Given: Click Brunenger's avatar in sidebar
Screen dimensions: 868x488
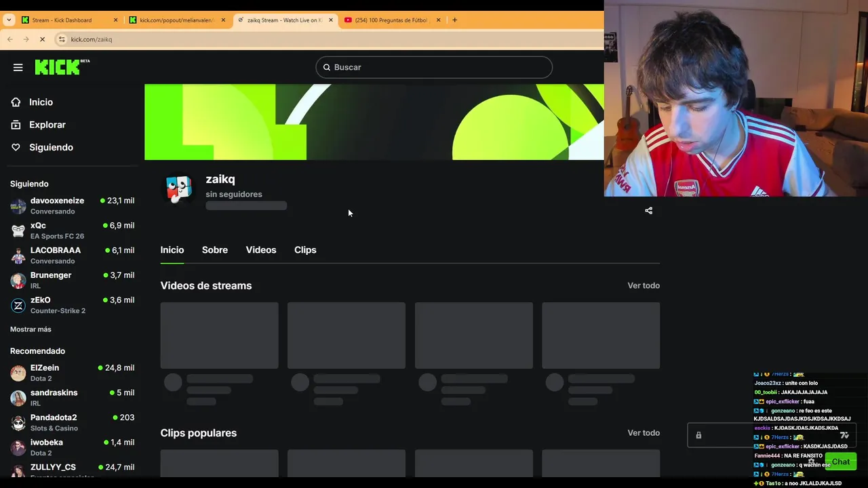Looking at the screenshot, I should [x=18, y=280].
